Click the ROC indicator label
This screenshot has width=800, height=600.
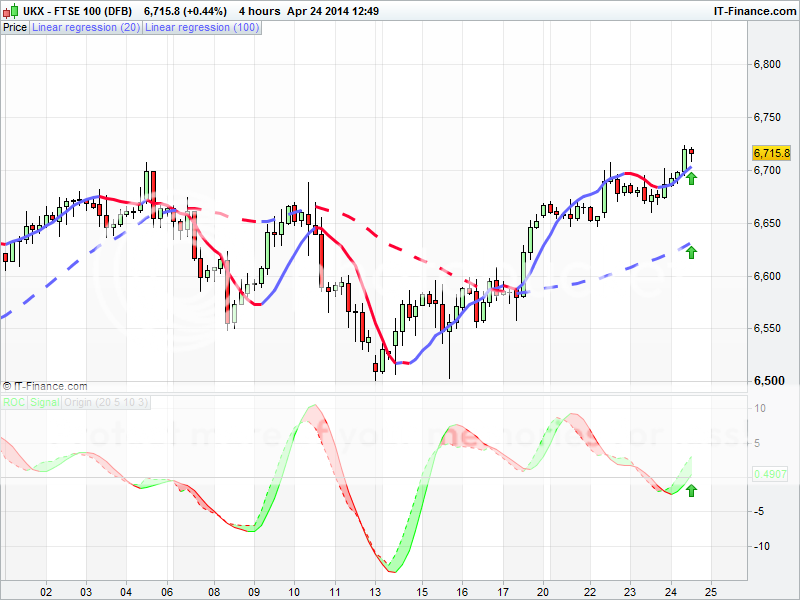click(14, 402)
